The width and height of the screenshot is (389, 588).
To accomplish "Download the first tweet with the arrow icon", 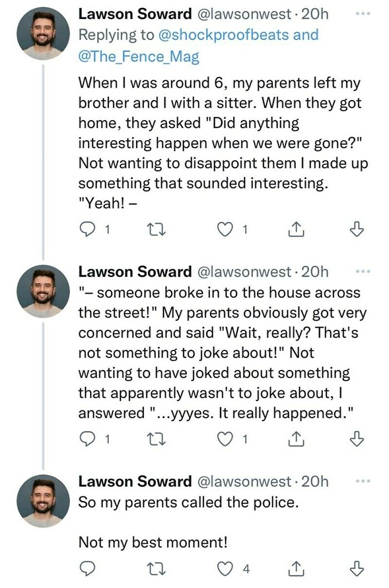I will pyautogui.click(x=358, y=229).
